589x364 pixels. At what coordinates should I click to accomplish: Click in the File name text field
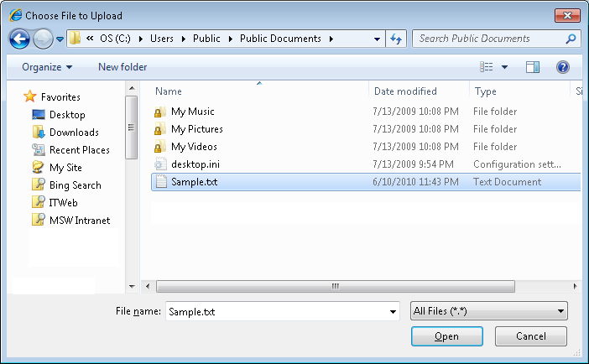click(x=277, y=312)
